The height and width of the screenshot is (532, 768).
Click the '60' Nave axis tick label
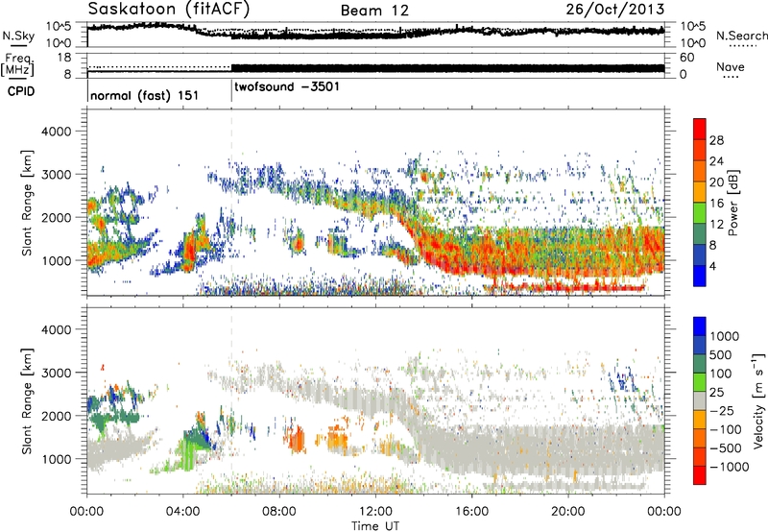[x=687, y=58]
